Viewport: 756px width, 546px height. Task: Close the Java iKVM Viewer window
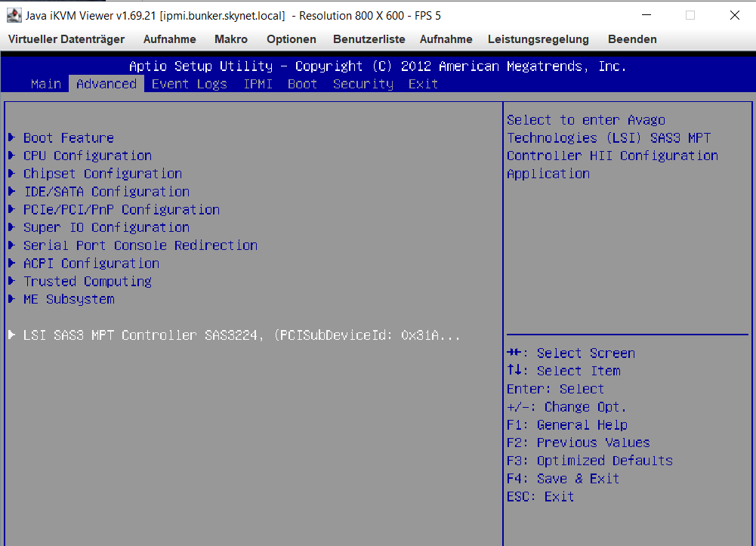tap(734, 15)
